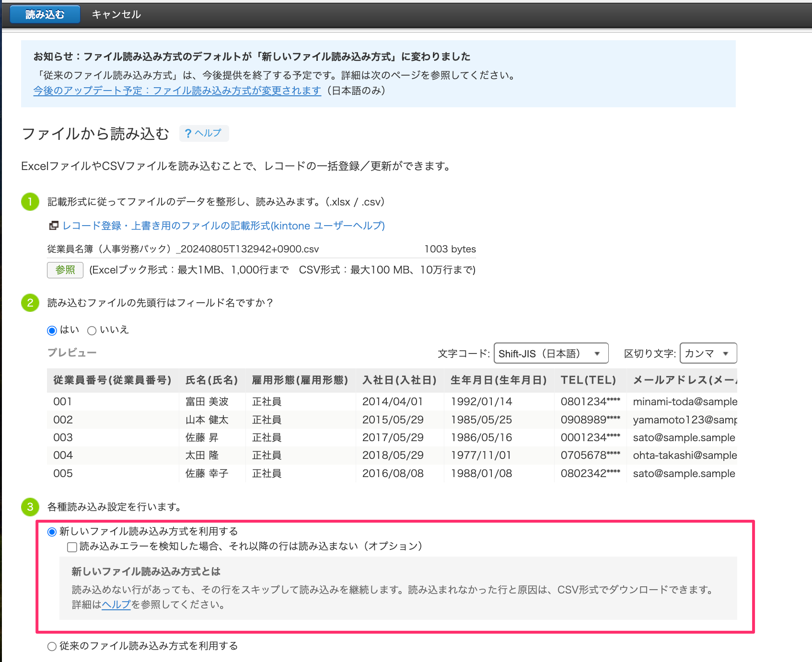The image size is (812, 662).
Task: Click the キャンセル menu item
Action: coord(116,14)
